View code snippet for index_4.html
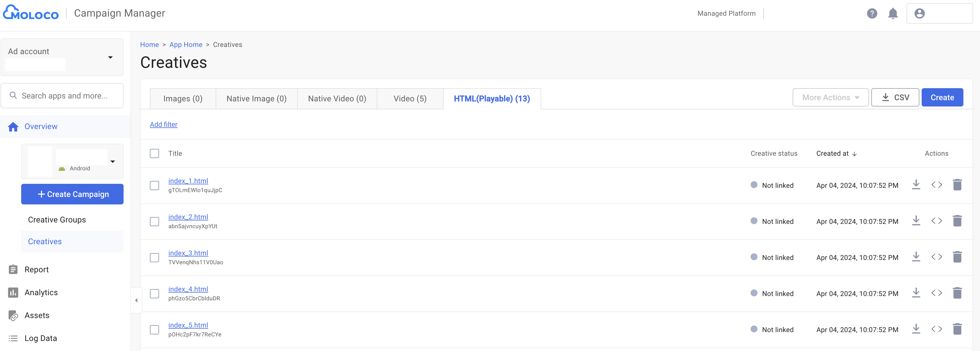 click(937, 293)
